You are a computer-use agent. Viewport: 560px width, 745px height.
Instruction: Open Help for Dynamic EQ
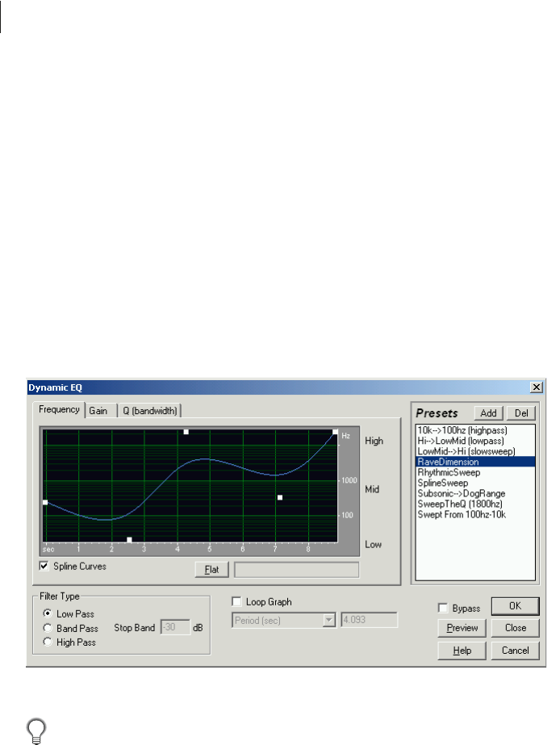coord(462,651)
